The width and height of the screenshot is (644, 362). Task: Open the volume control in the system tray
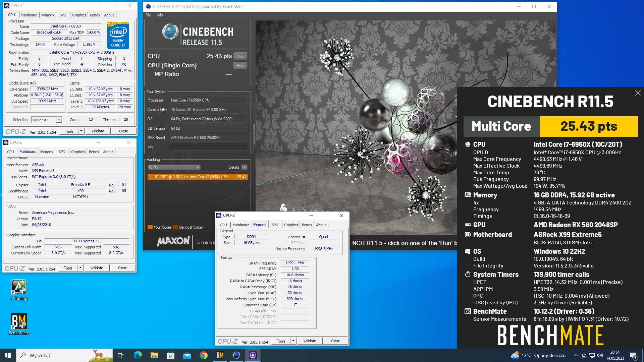tap(600, 355)
